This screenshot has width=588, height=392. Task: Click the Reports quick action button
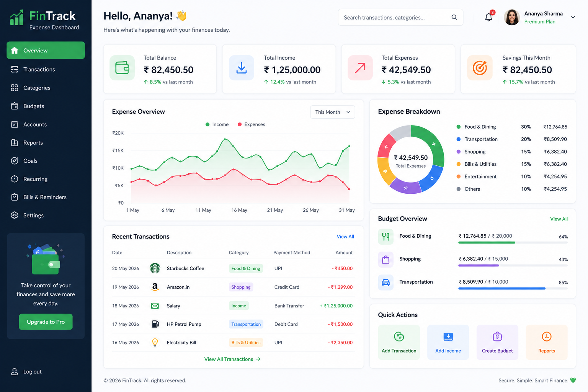[x=547, y=342]
